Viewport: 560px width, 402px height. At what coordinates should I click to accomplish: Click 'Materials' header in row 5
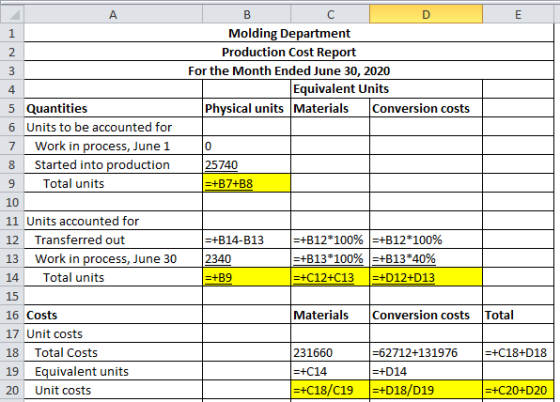point(330,108)
